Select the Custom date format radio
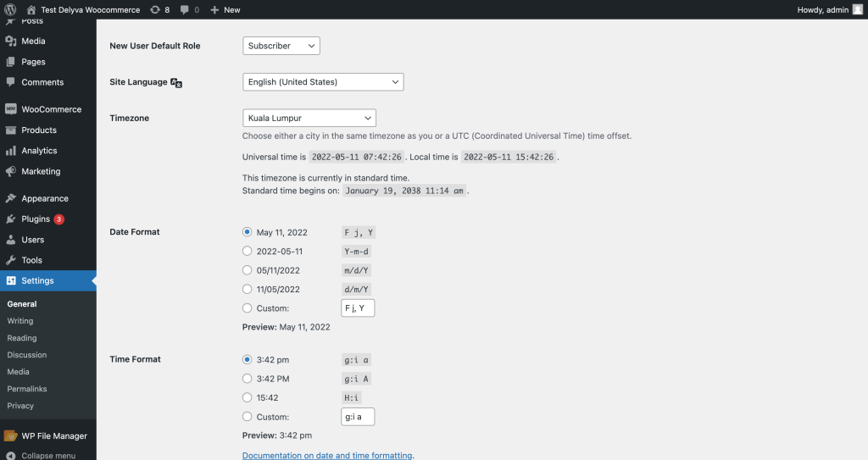The height and width of the screenshot is (460, 868). 247,308
